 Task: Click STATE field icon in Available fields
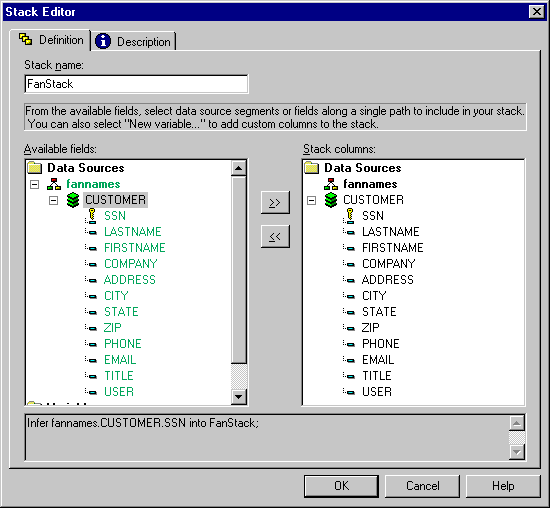click(91, 312)
